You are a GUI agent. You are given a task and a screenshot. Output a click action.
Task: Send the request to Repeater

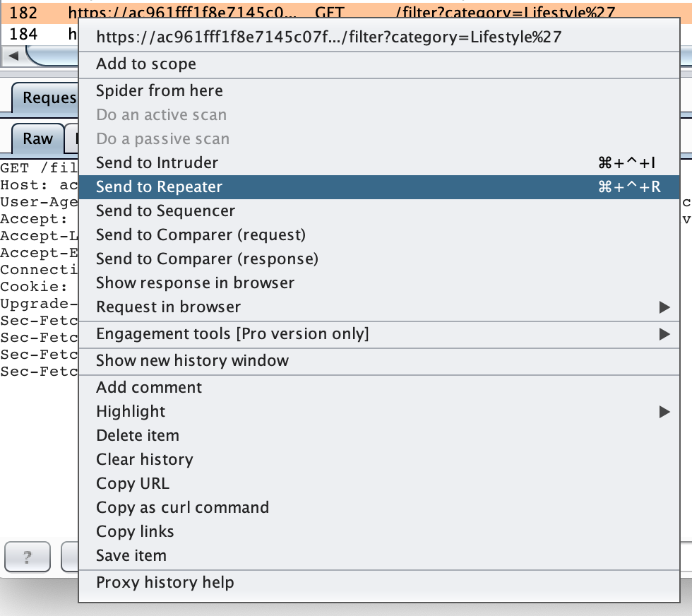(x=378, y=186)
